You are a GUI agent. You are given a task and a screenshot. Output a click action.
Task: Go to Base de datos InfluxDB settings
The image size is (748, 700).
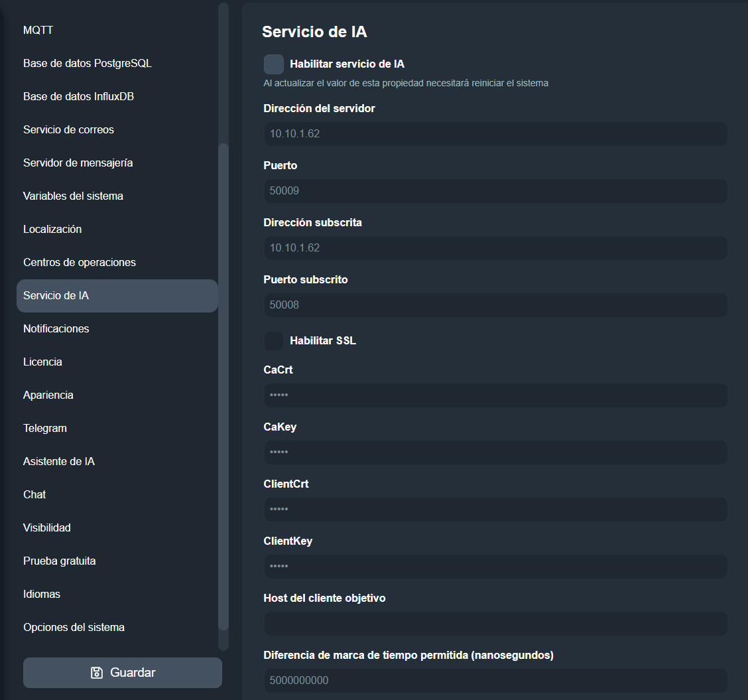click(78, 97)
